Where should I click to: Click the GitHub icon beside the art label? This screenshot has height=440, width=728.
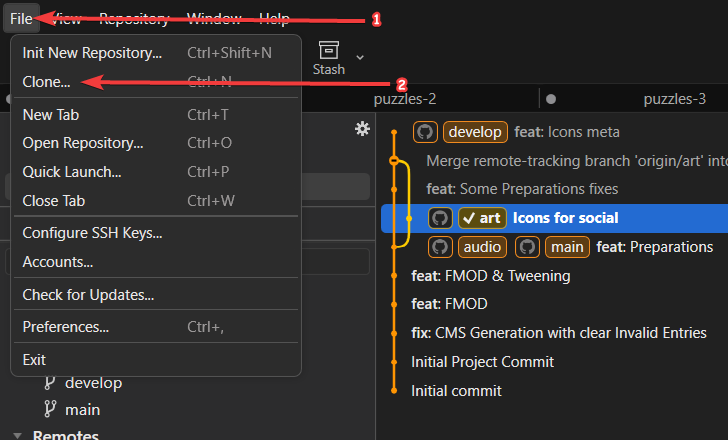pyautogui.click(x=440, y=218)
